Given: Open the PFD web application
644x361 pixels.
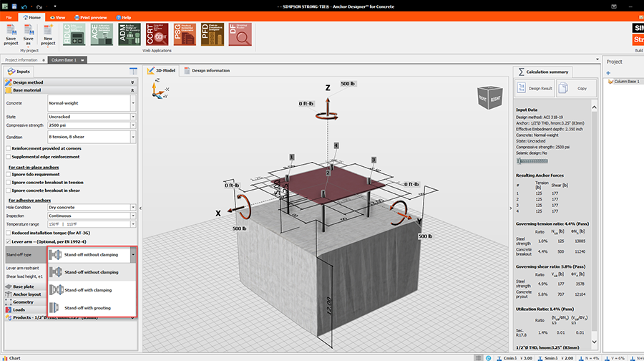Looking at the screenshot, I should [213, 34].
